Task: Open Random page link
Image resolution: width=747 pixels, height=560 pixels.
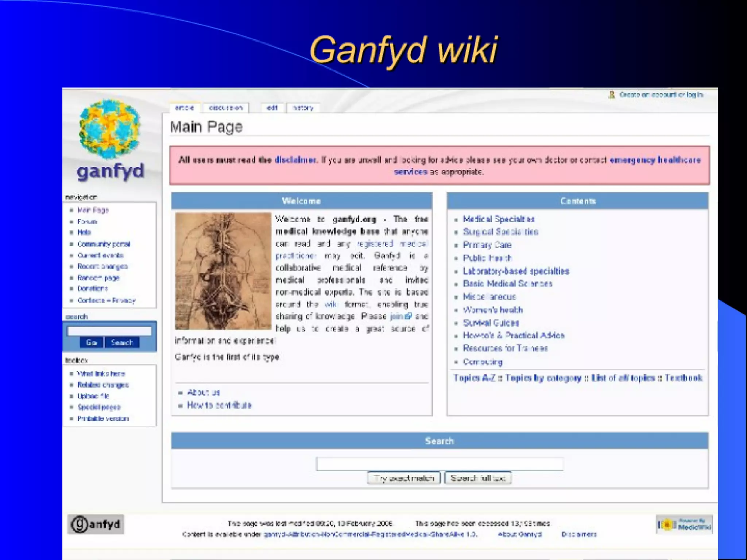Action: (98, 278)
